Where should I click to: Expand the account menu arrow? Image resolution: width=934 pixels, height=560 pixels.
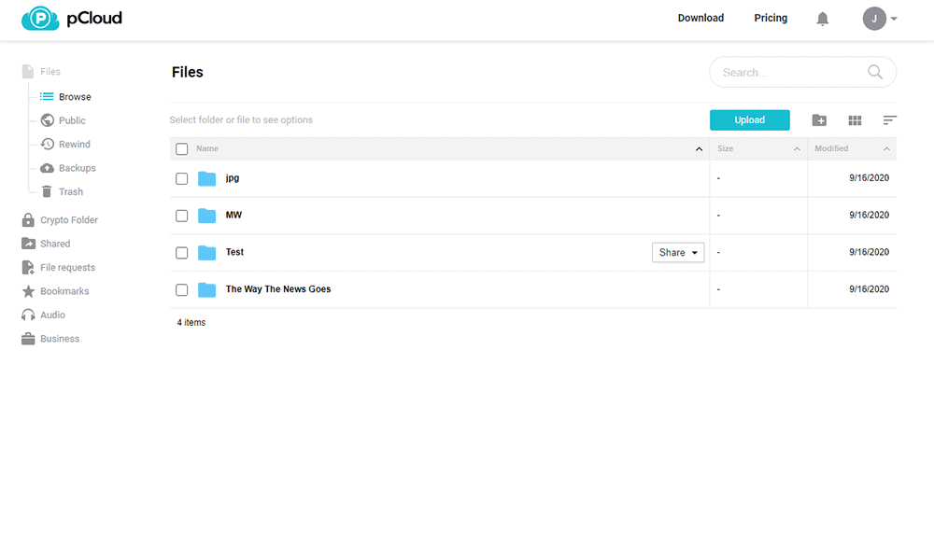click(894, 19)
